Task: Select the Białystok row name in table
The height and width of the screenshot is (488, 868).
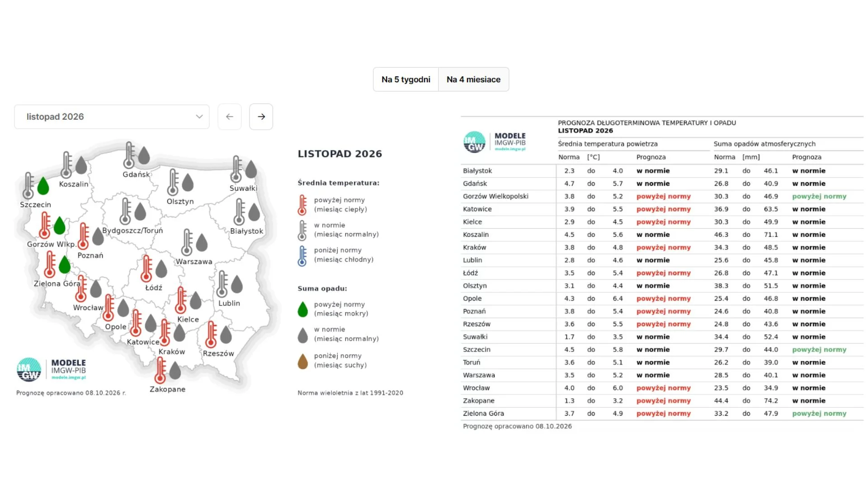Action: point(477,171)
